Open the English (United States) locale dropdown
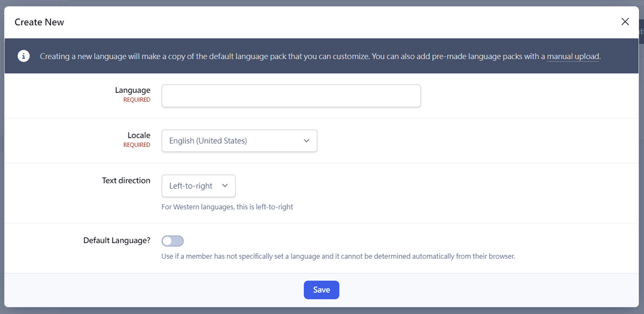This screenshot has width=644, height=314. 240,141
